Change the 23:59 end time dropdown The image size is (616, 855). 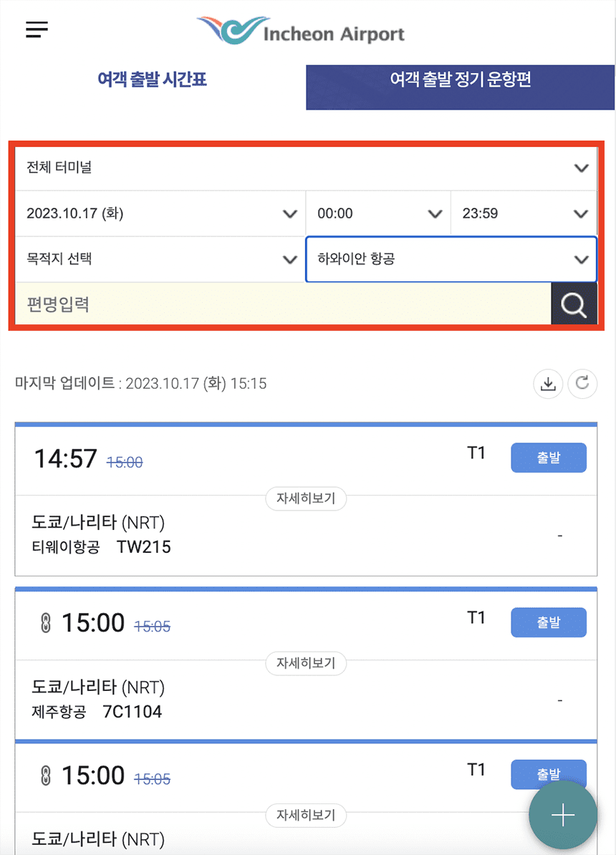524,213
